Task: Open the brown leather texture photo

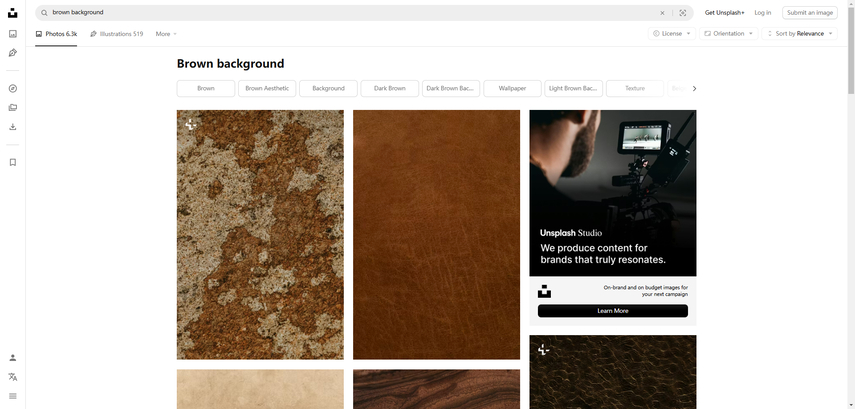Action: [x=436, y=234]
